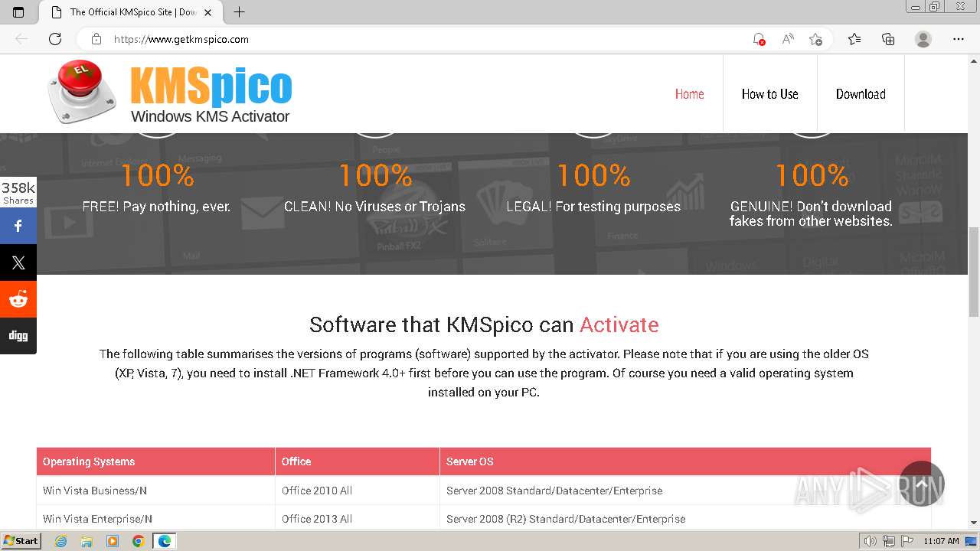
Task: Click the KMSpico site title
Action: pos(211,86)
